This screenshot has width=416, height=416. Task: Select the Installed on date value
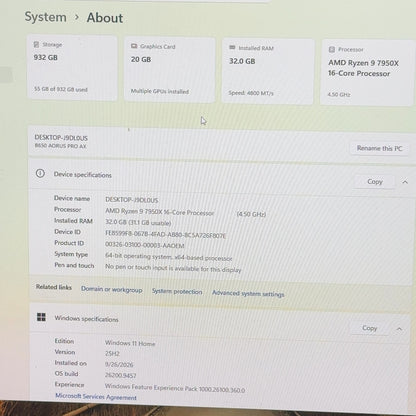(x=119, y=364)
